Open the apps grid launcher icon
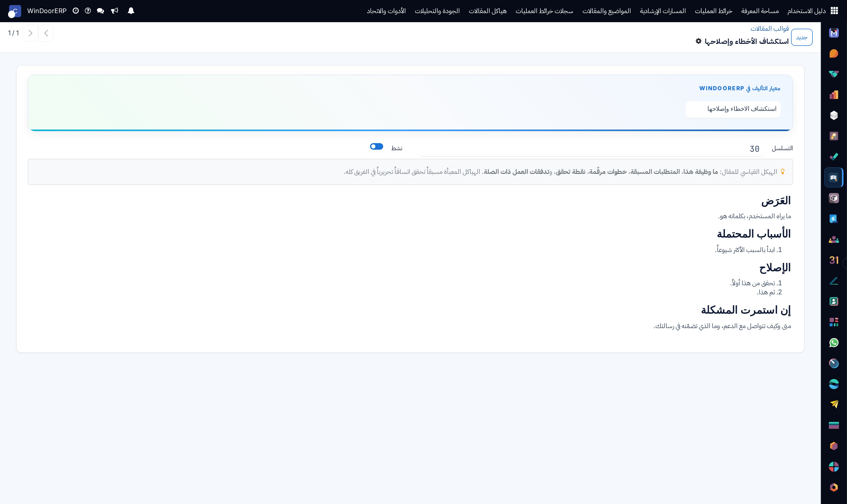This screenshot has height=504, width=847. (834, 11)
